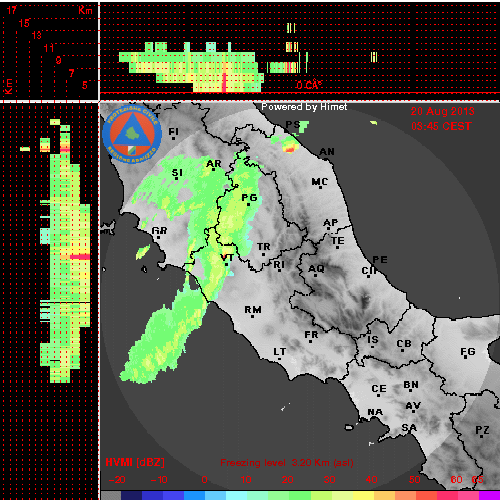Click the 17 km altitude label
The image size is (500, 500).
click(x=12, y=10)
